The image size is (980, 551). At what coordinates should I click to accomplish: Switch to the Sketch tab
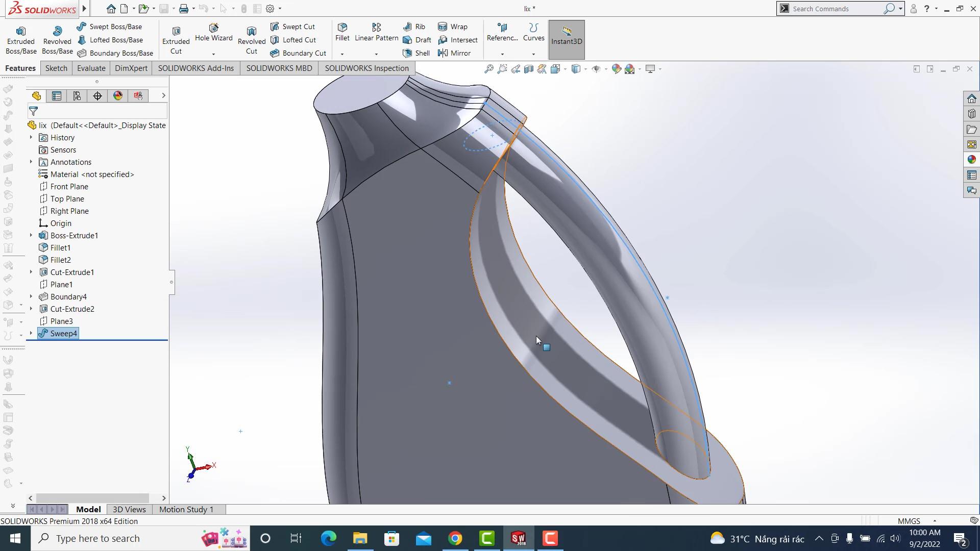56,68
